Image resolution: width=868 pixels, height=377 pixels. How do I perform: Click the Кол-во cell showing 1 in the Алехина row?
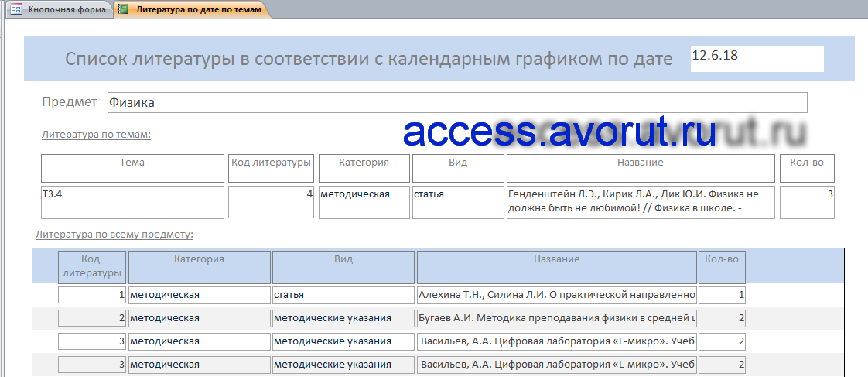722,295
